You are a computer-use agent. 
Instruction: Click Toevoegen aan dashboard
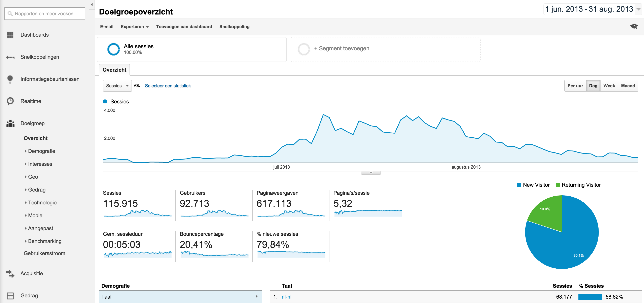pos(184,27)
